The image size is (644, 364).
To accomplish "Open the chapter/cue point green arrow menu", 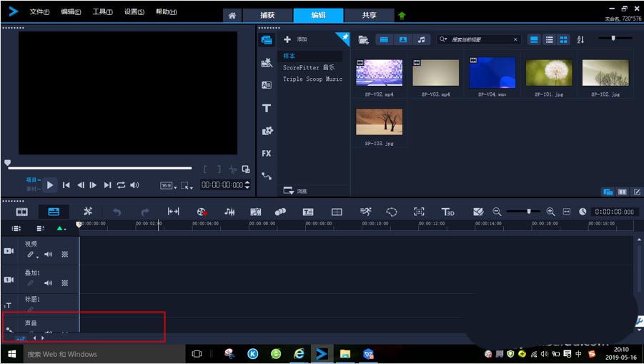I will coord(61,228).
